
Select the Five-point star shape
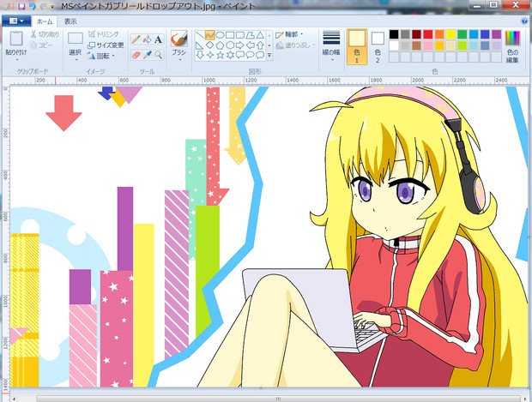click(x=220, y=55)
